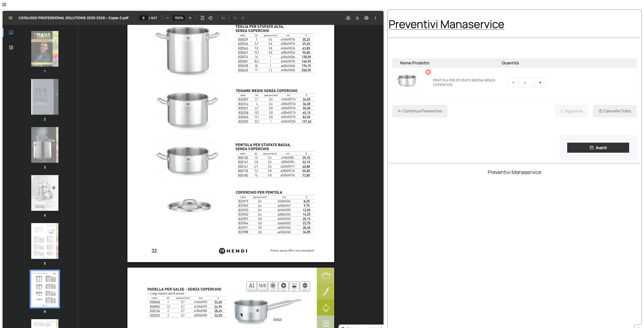Viewport: 644px width, 328px height.
Task: Click the product thumbnail in the quote
Action: 406,81
